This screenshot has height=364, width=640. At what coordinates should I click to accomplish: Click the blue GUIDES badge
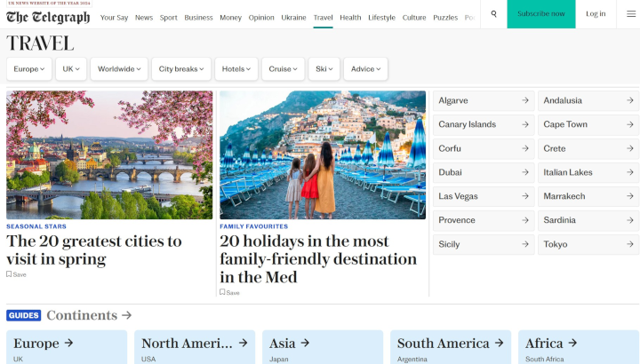[x=23, y=315]
